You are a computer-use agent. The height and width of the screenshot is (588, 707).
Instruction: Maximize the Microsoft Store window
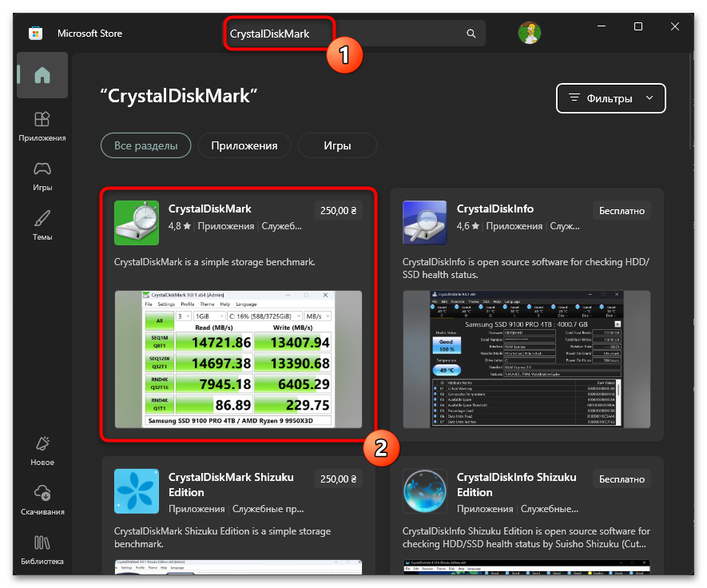[638, 26]
